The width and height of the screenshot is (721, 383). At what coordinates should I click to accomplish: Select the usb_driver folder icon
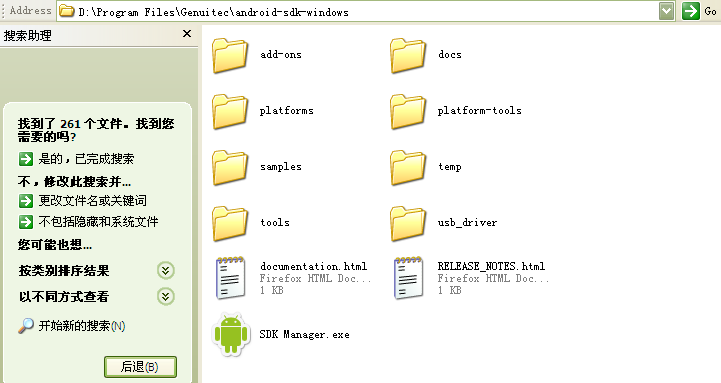(408, 224)
